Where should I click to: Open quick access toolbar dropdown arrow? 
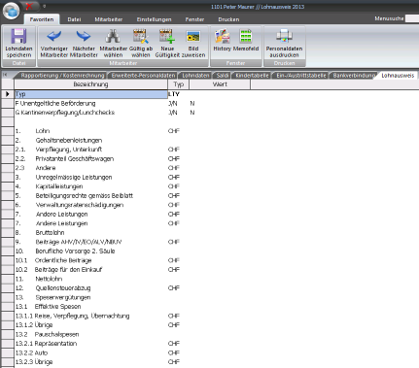coord(44,6)
